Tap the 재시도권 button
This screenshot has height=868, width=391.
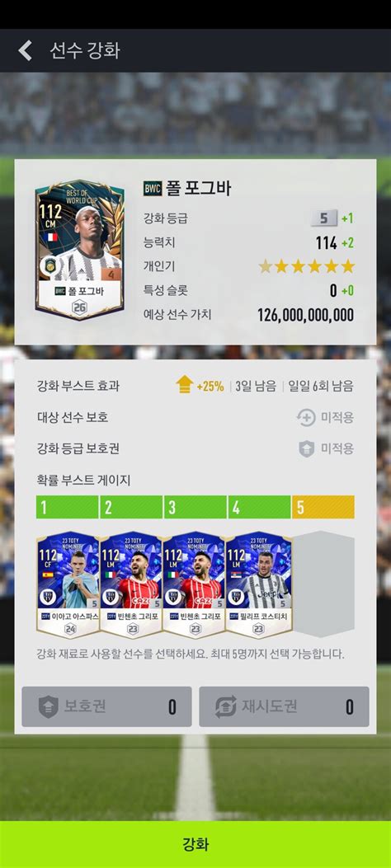tap(284, 707)
